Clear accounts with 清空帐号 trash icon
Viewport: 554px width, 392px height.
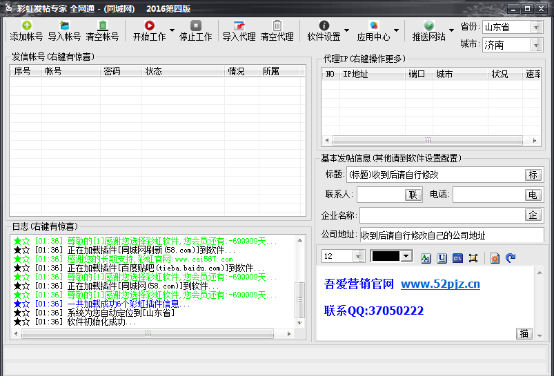click(x=103, y=26)
